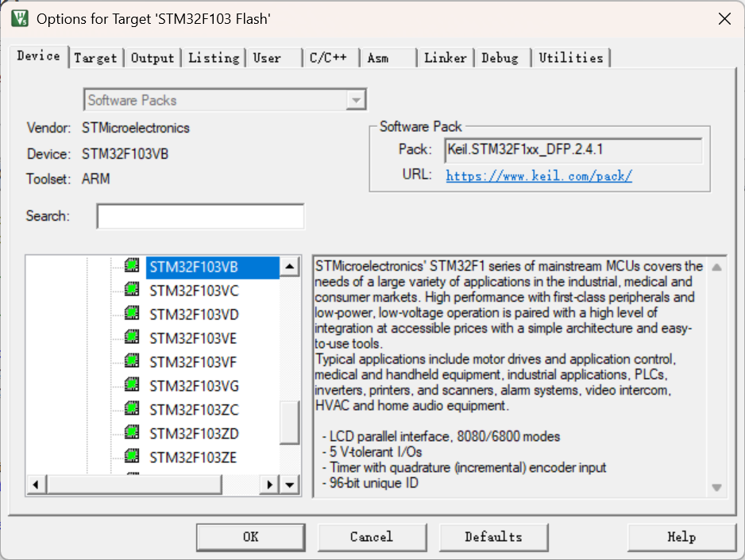Select STM32F103VD in the device list
Image resolution: width=745 pixels, height=560 pixels.
[x=194, y=315]
